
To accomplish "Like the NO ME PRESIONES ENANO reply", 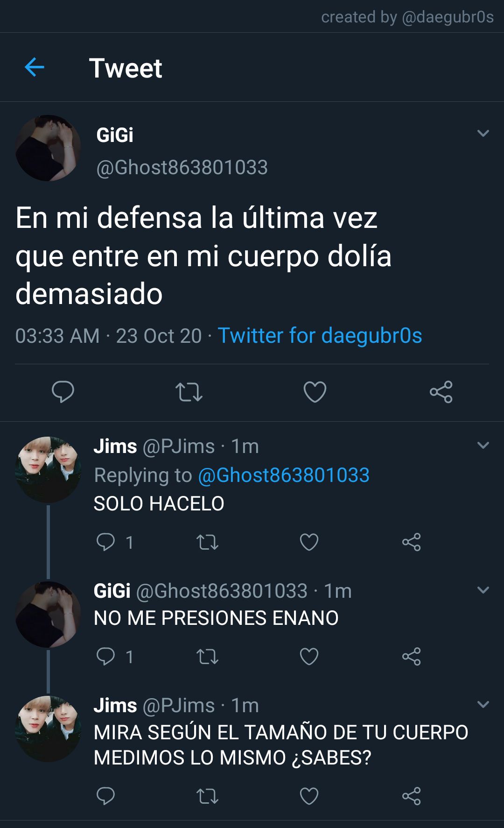I will click(309, 657).
